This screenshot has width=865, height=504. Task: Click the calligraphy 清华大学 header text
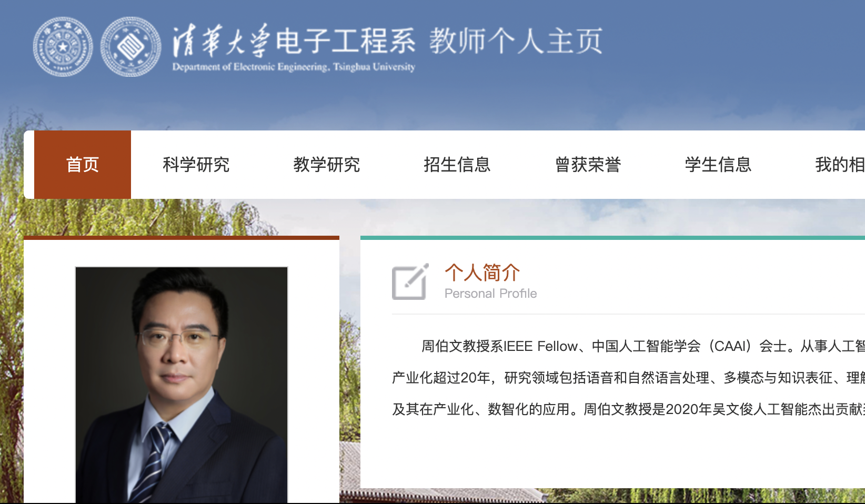[221, 41]
